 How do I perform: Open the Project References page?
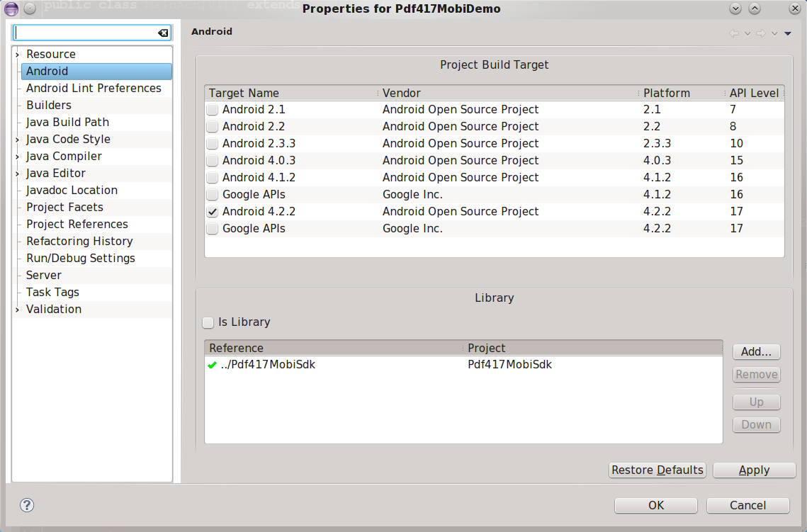point(77,224)
